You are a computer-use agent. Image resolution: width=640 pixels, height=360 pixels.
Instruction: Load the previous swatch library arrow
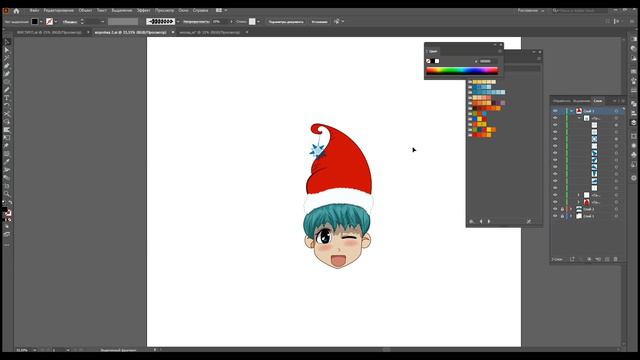(481, 221)
